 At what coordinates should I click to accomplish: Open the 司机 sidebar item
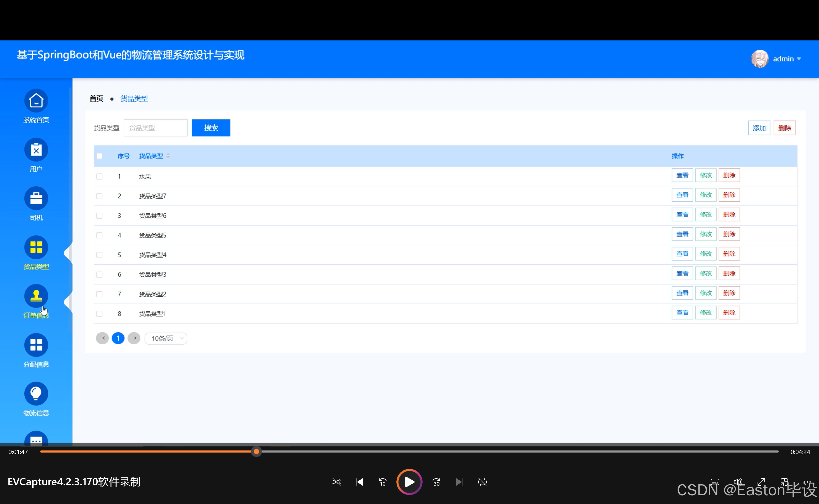(36, 204)
